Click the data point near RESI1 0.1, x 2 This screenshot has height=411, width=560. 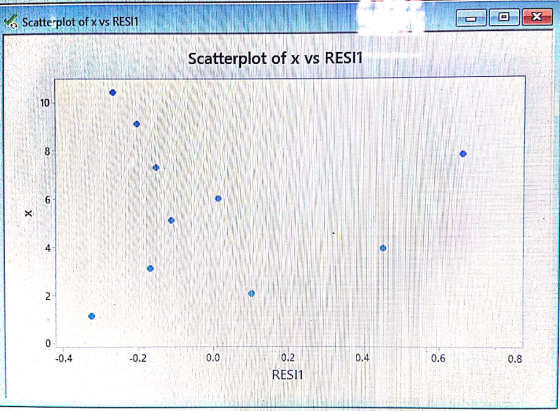pyautogui.click(x=251, y=294)
